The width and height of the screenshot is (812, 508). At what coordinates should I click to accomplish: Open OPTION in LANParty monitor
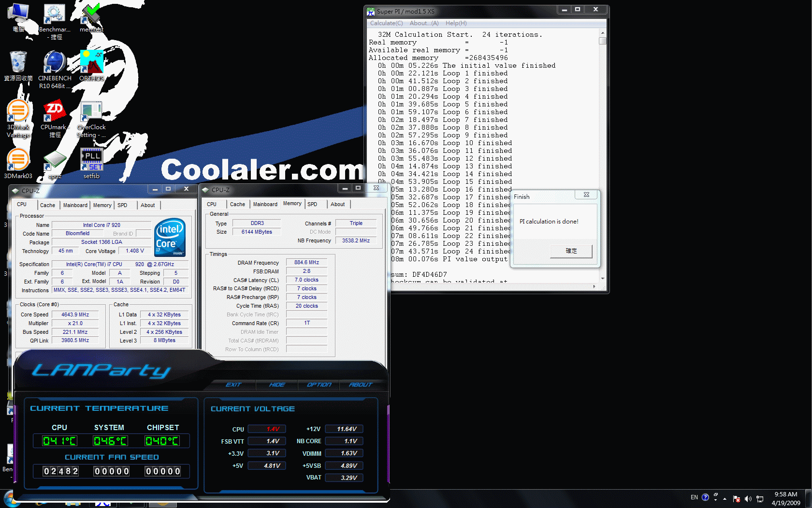click(319, 385)
